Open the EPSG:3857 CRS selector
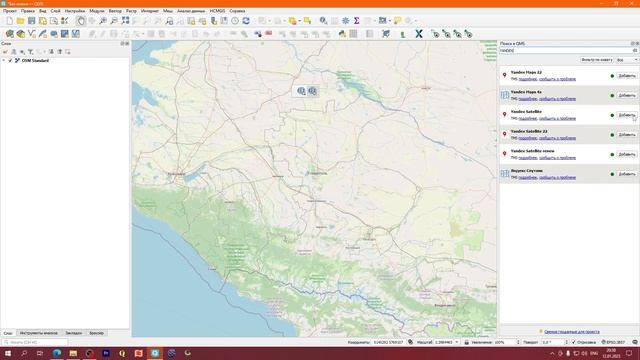 pos(613,342)
